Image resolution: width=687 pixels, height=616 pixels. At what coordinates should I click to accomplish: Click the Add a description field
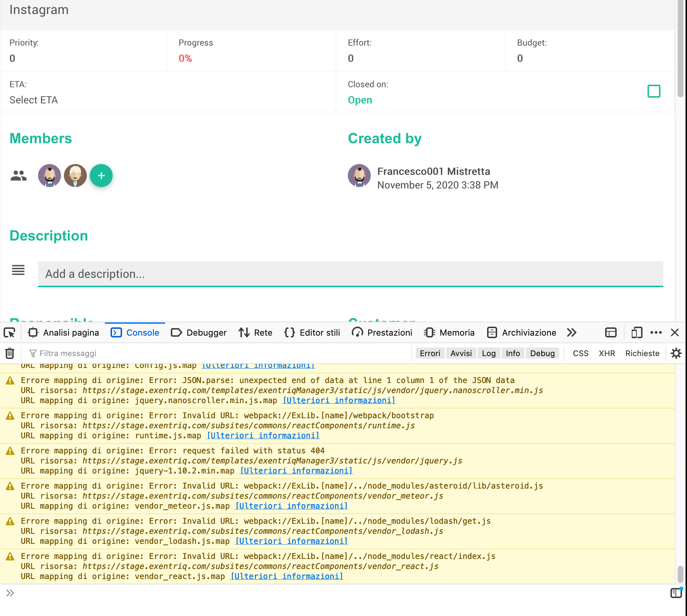(x=350, y=274)
